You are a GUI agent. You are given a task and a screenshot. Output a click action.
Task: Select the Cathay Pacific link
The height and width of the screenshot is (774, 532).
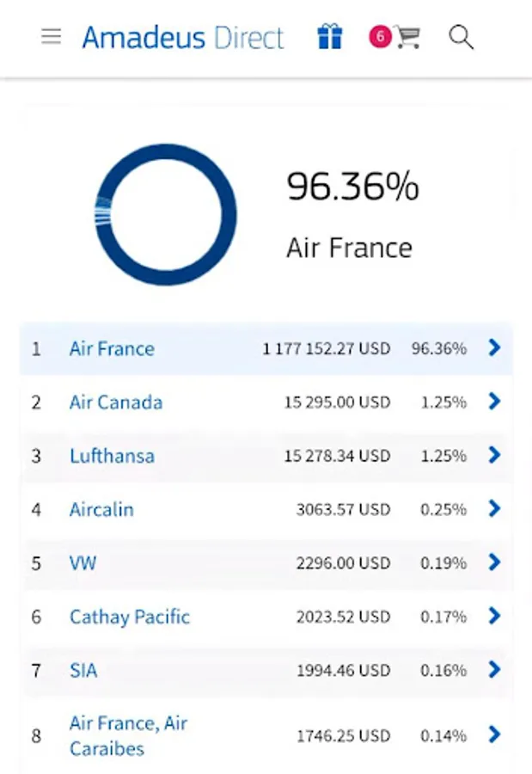130,617
